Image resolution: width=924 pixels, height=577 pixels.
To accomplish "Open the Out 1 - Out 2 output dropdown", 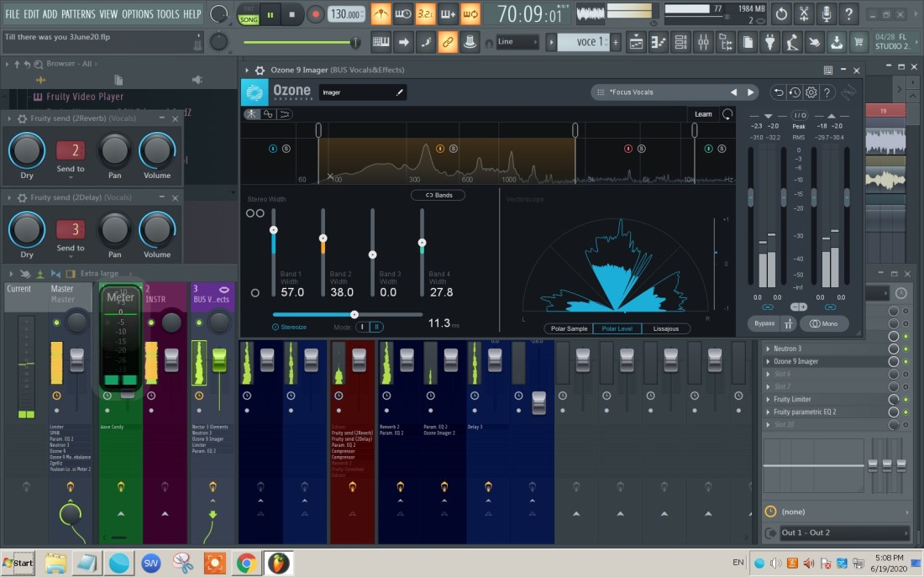I will tap(844, 533).
